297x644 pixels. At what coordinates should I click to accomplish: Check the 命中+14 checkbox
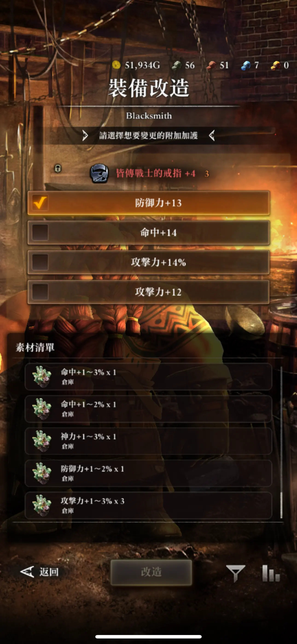tap(40, 232)
